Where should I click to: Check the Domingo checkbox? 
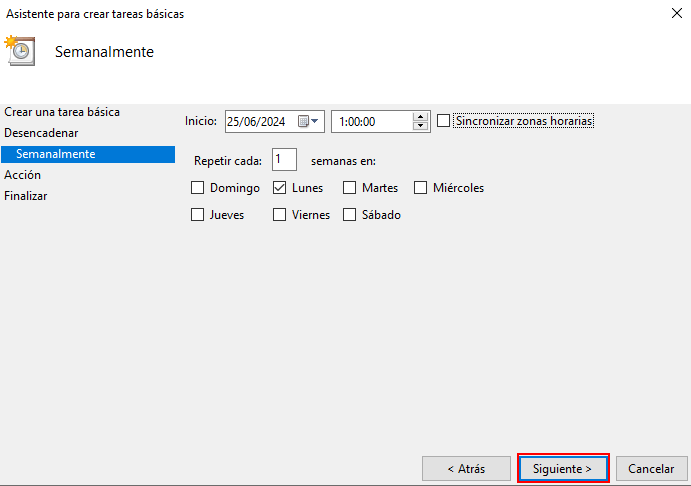(198, 188)
